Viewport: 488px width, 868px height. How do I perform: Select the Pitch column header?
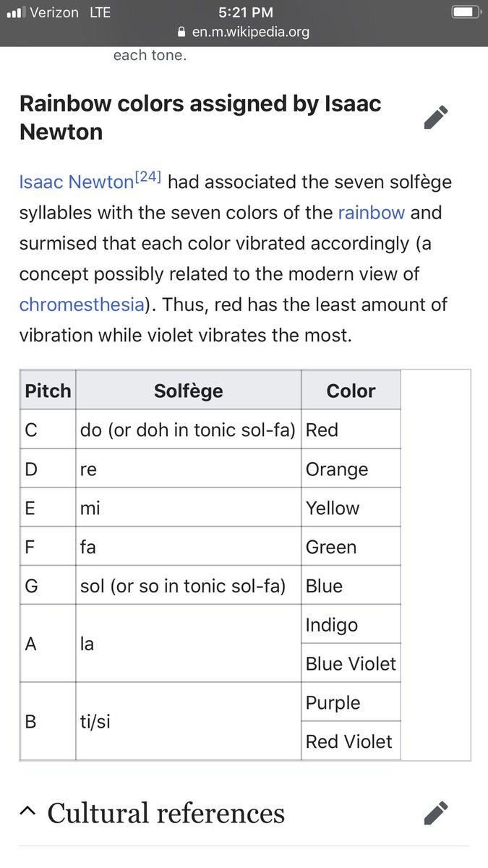pyautogui.click(x=48, y=391)
